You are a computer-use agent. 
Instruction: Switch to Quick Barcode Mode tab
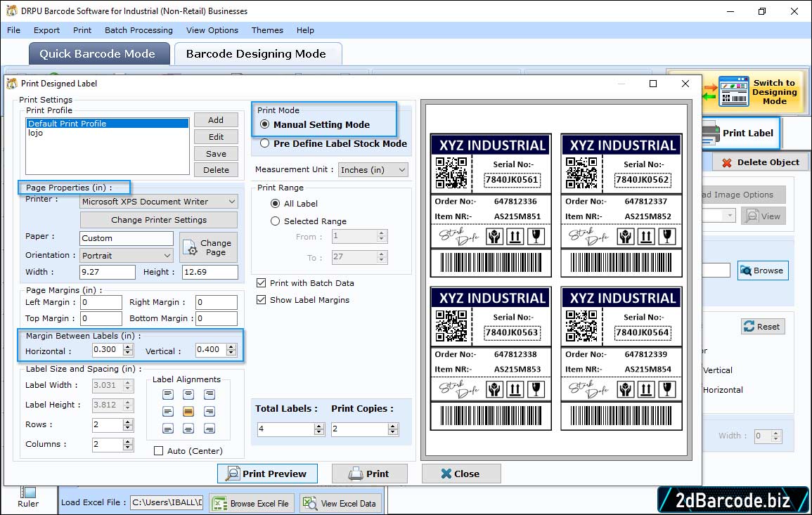98,54
